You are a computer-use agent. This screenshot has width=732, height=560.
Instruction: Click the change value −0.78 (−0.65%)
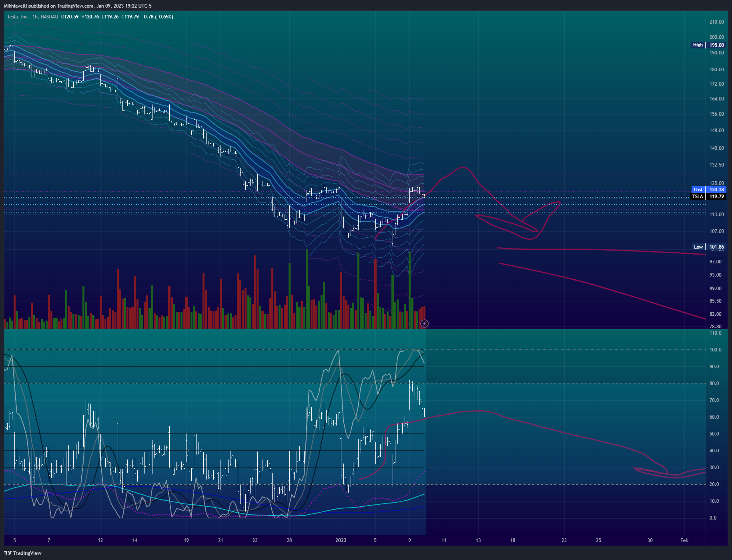pyautogui.click(x=158, y=17)
